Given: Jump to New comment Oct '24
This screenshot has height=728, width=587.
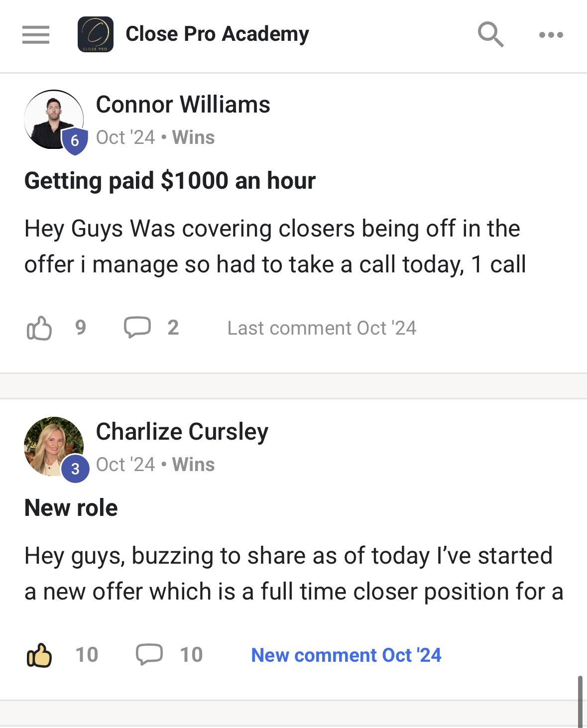Looking at the screenshot, I should (x=346, y=655).
